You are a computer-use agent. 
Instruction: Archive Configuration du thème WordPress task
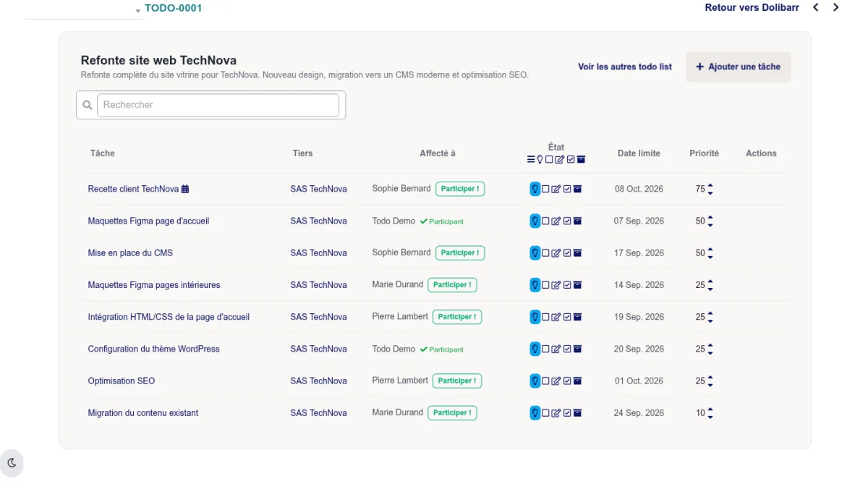[577, 349]
